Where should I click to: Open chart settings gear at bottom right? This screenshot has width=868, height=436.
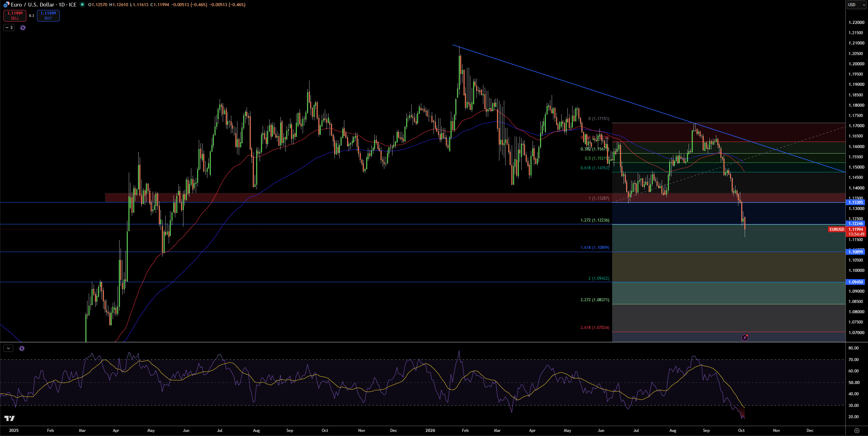click(x=857, y=431)
